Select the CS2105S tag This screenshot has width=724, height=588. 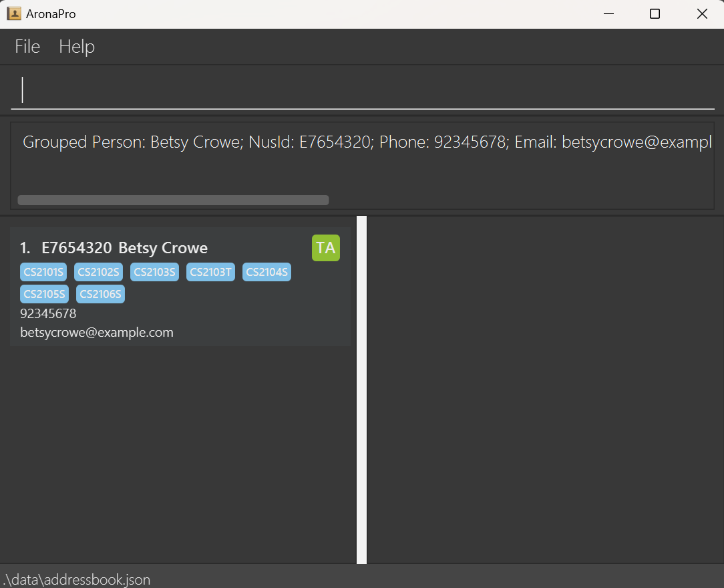[44, 294]
